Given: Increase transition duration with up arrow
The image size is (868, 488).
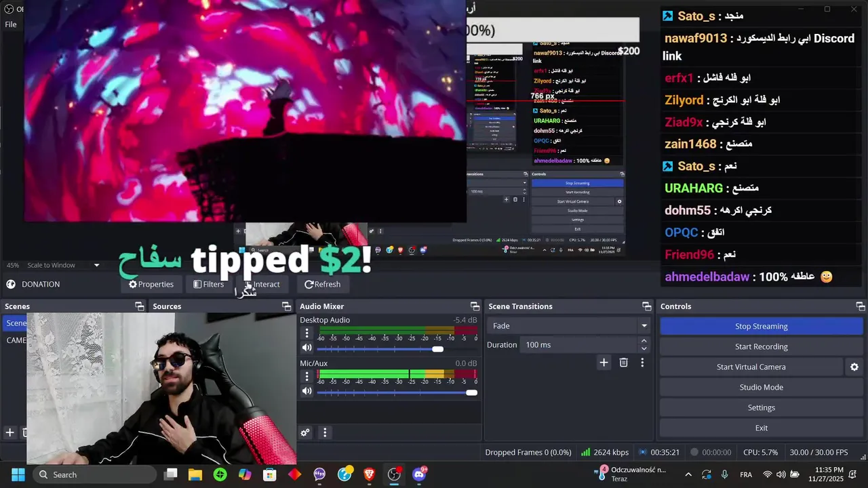Looking at the screenshot, I should click(x=644, y=341).
